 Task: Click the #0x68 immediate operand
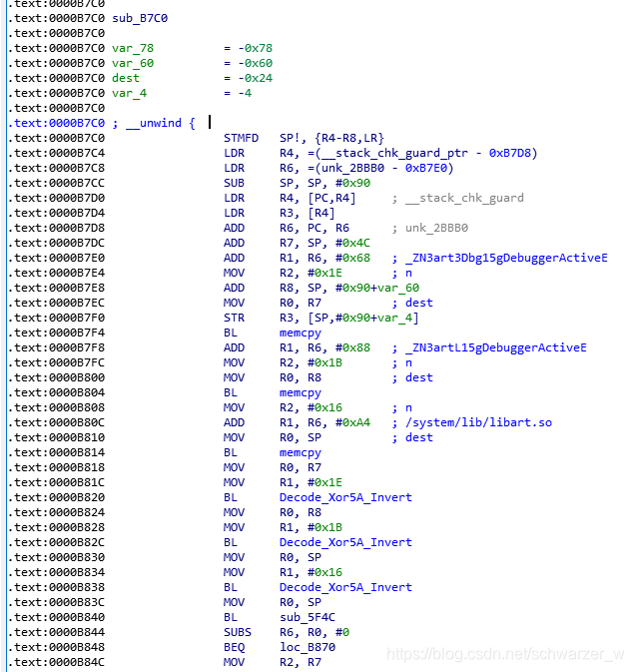point(352,258)
